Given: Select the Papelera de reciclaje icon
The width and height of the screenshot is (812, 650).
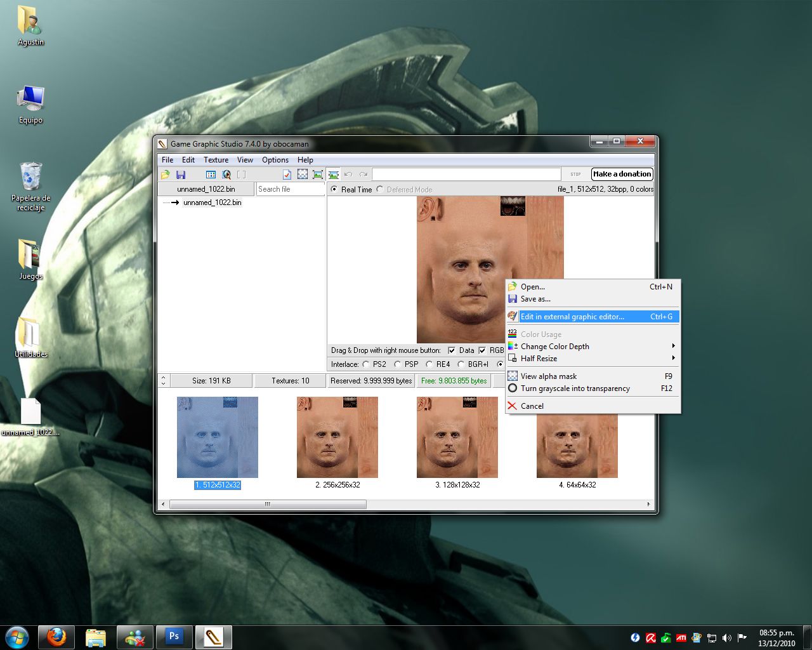Looking at the screenshot, I should (30, 187).
